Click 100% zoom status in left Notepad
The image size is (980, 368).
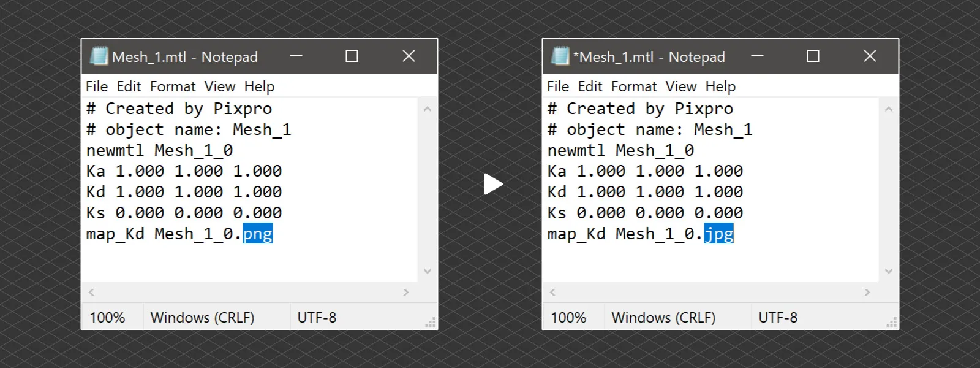click(107, 318)
